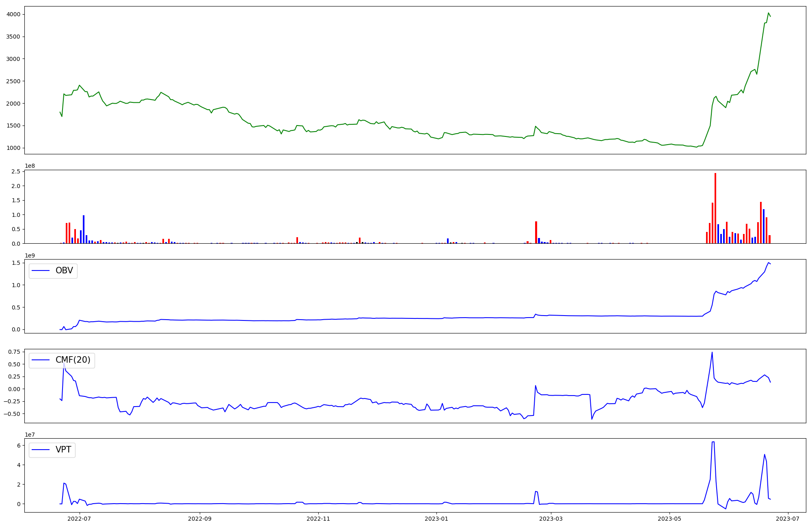Click the 2023-01 x-axis date label
812x528 pixels.
click(x=436, y=519)
